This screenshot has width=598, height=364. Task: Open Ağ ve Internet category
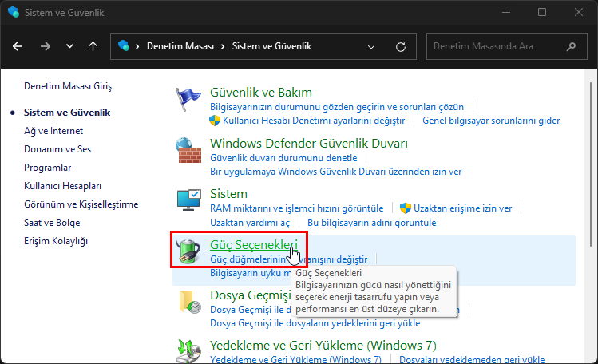pos(53,131)
